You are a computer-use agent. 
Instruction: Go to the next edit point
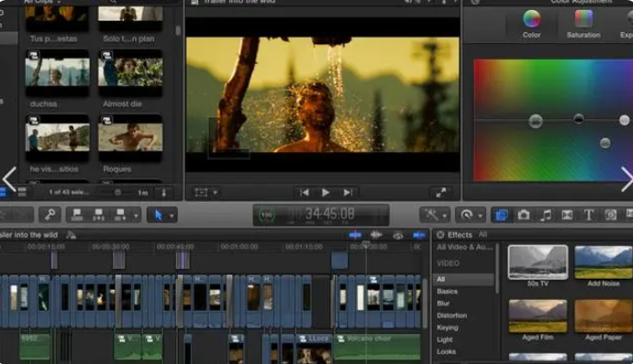(x=348, y=193)
